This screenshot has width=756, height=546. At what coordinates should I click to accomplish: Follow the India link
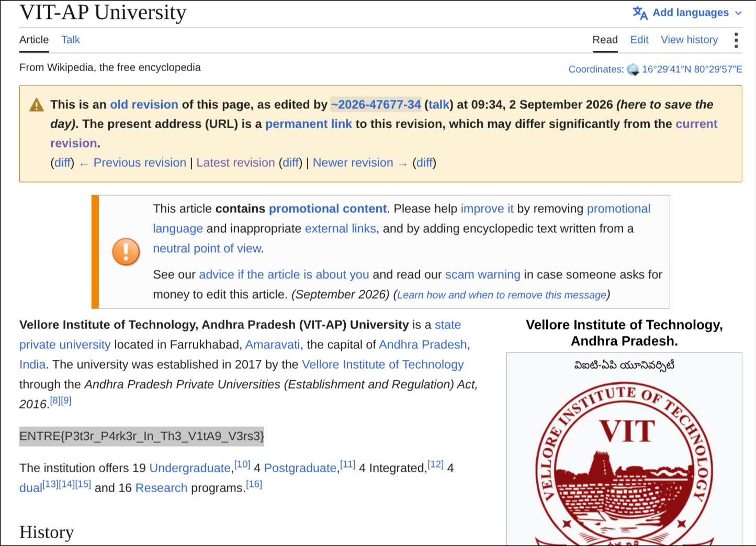tap(32, 365)
